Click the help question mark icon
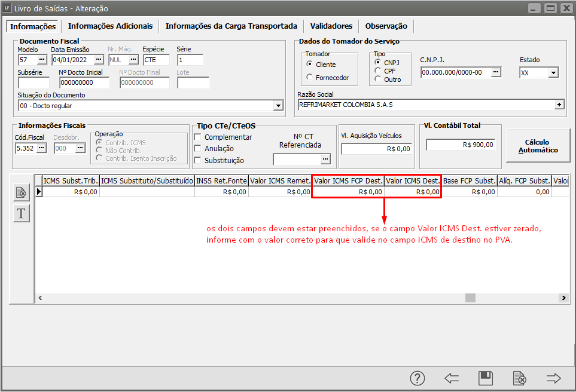576x392 pixels. 417,378
